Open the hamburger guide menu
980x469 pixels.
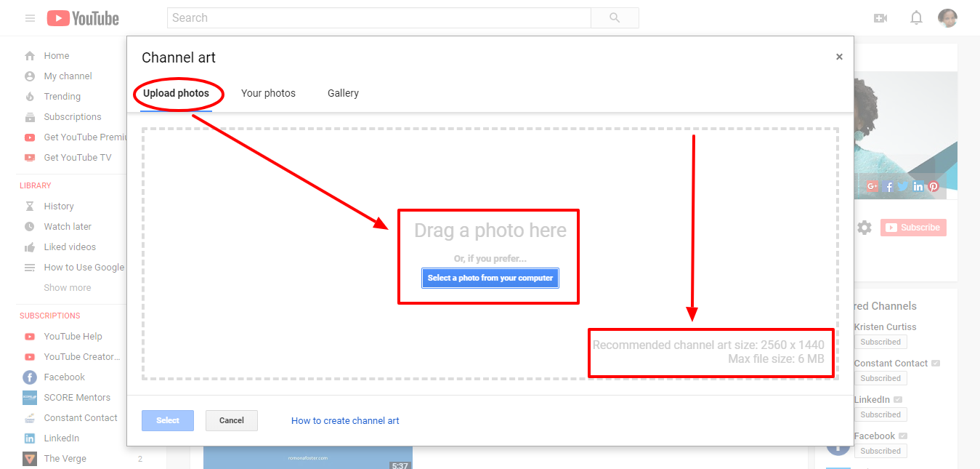[30, 18]
